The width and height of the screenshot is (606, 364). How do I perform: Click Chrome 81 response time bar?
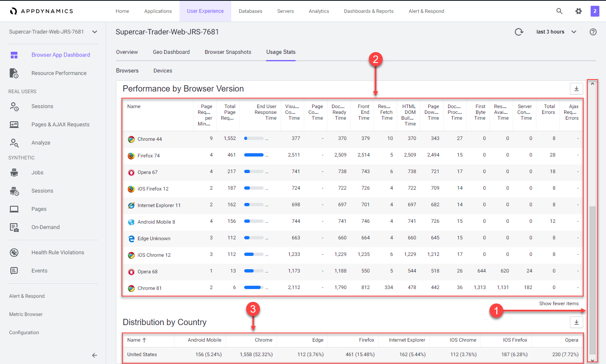(254, 287)
